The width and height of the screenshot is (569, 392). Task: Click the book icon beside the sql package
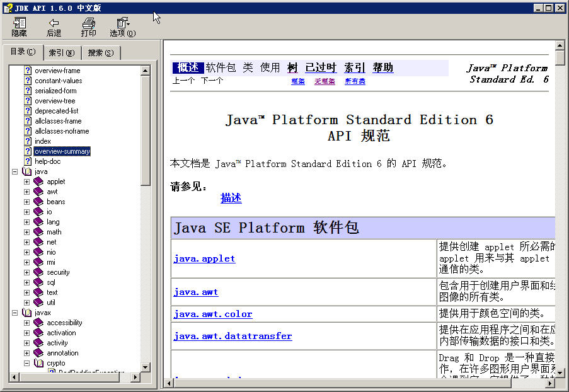(x=39, y=282)
